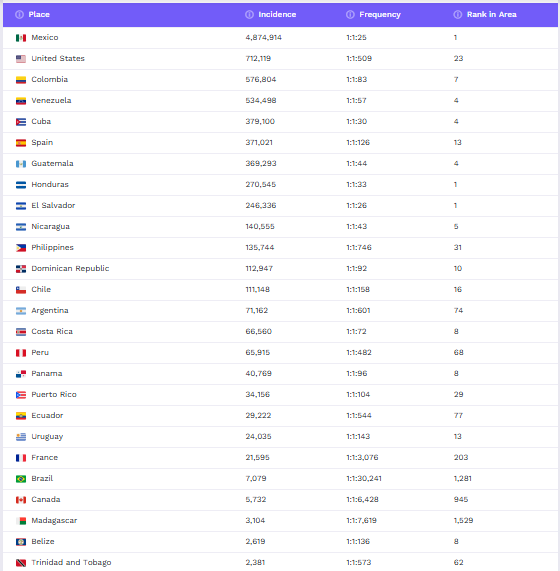Click the info icon beside Rank in Area
This screenshot has height=571, width=560.
pos(458,15)
